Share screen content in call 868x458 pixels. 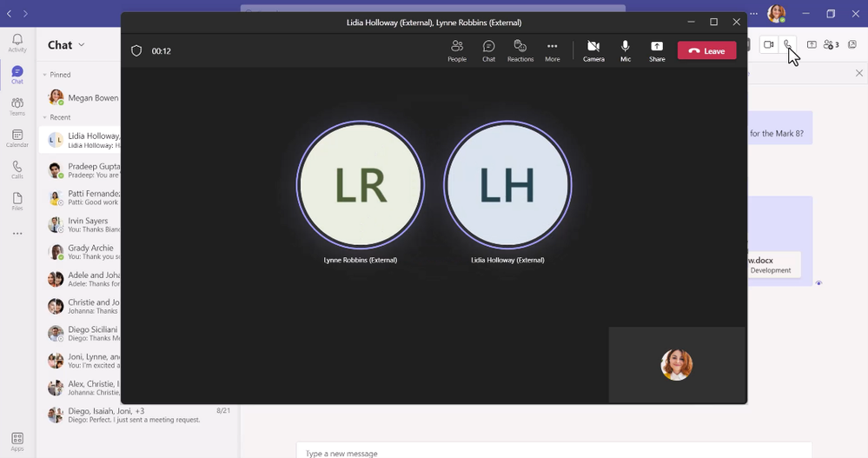pos(657,51)
